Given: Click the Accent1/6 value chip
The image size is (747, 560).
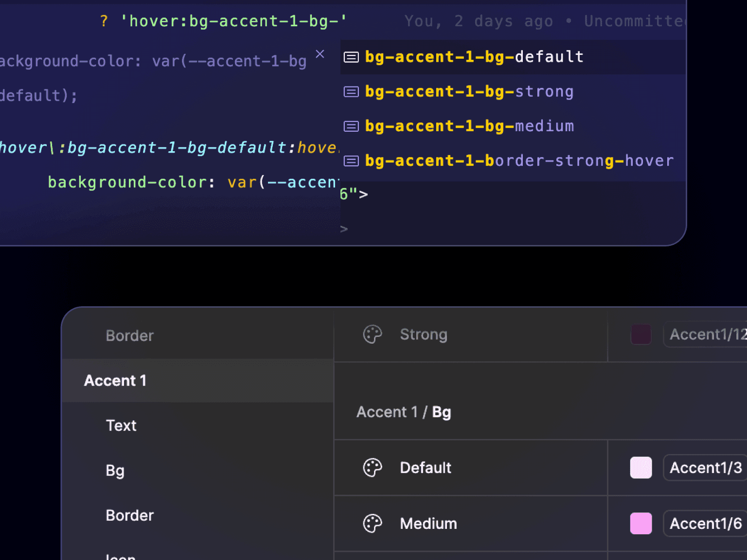Looking at the screenshot, I should pyautogui.click(x=705, y=524).
